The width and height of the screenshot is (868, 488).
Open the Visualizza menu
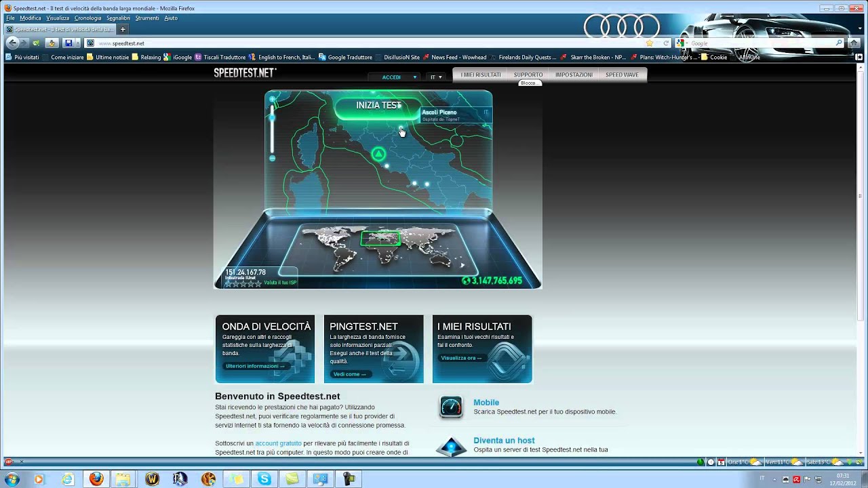[58, 18]
